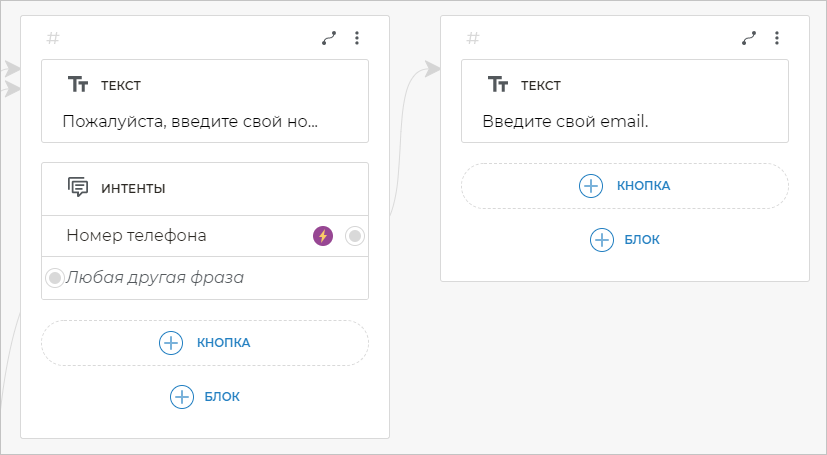Click the connection path icon on left block
This screenshot has height=455, width=827.
coord(329,39)
